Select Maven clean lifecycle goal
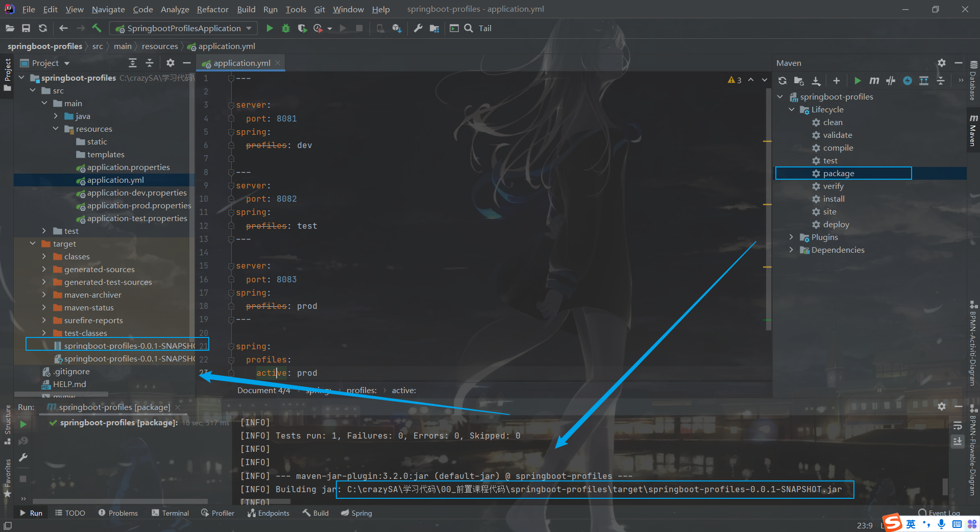This screenshot has height=532, width=980. [832, 122]
